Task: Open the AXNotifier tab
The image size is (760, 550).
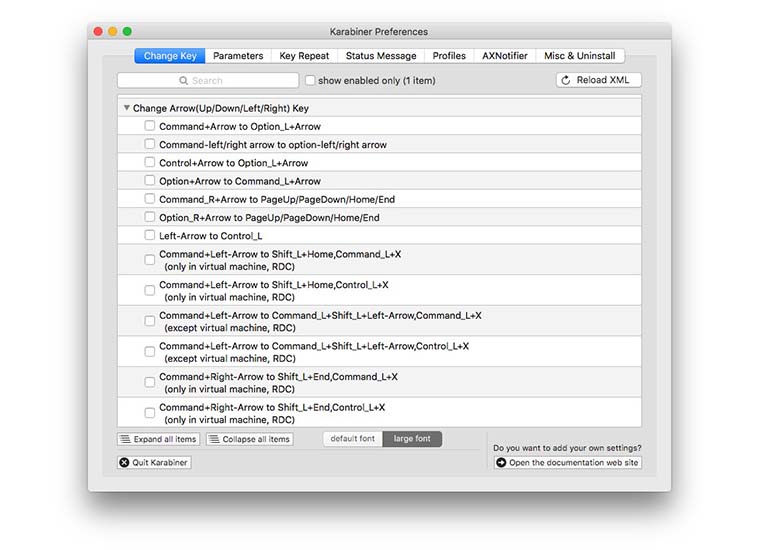Action: pyautogui.click(x=505, y=56)
